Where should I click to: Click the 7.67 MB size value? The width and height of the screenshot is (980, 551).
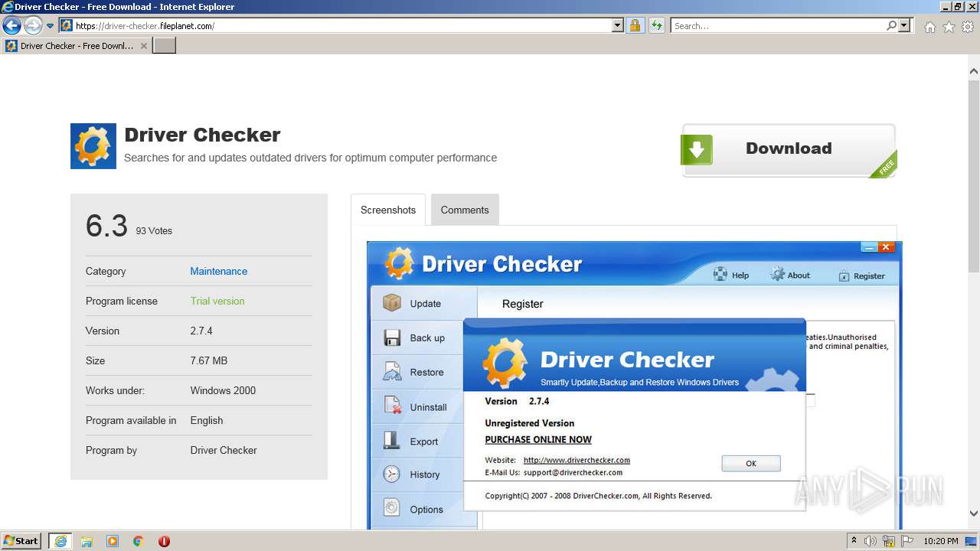[209, 360]
